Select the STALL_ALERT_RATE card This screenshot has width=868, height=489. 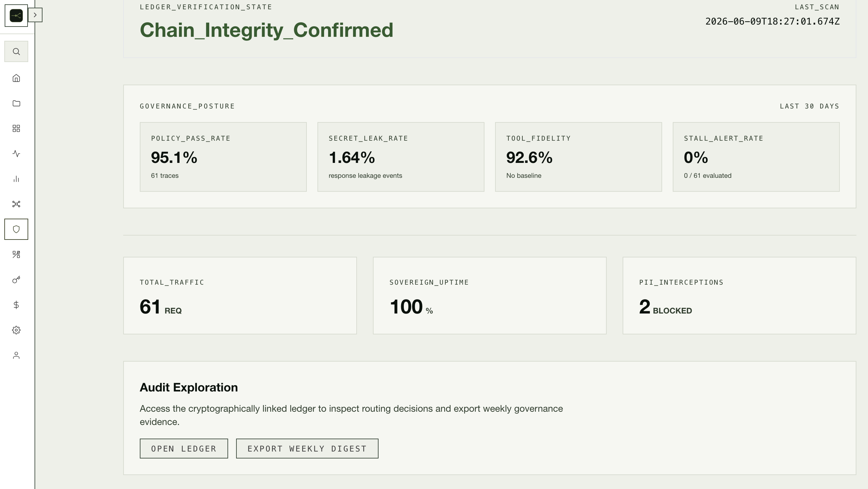[x=756, y=157]
